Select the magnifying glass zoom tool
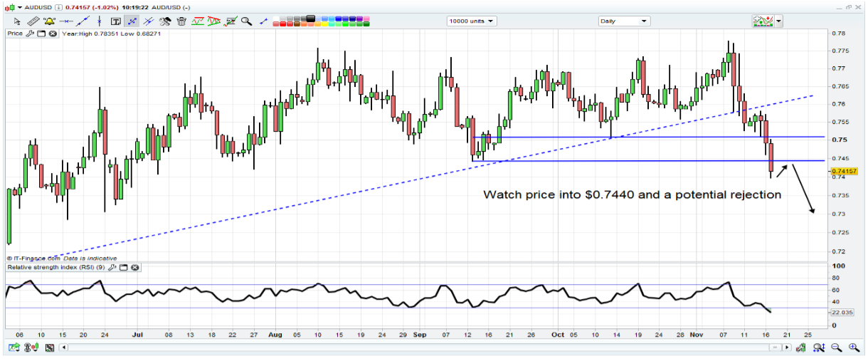868x361 pixels. coord(246,21)
